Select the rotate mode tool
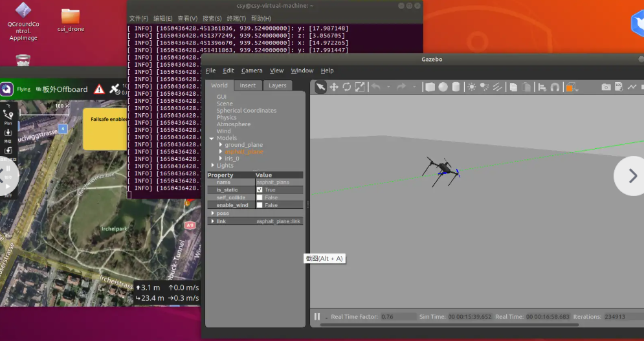 point(347,87)
